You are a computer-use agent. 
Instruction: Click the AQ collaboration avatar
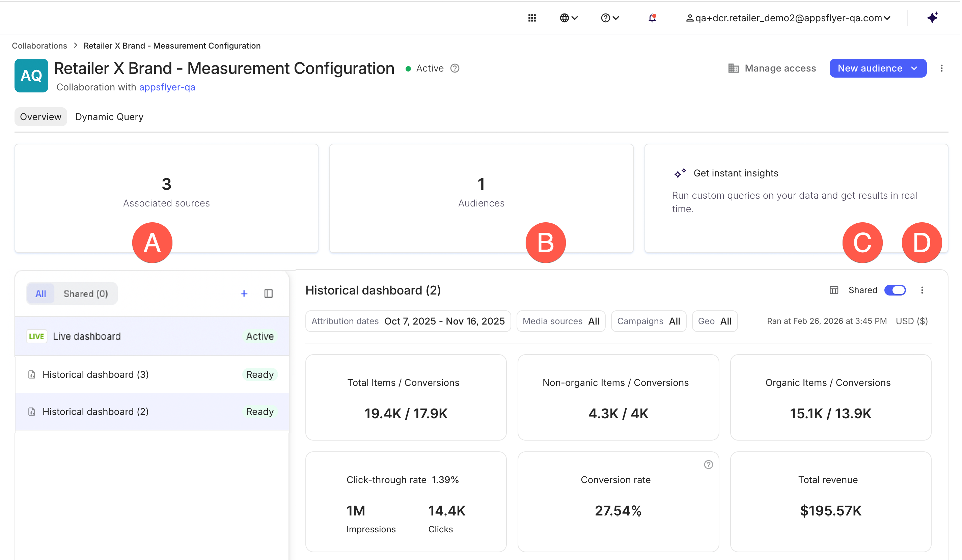coord(31,76)
